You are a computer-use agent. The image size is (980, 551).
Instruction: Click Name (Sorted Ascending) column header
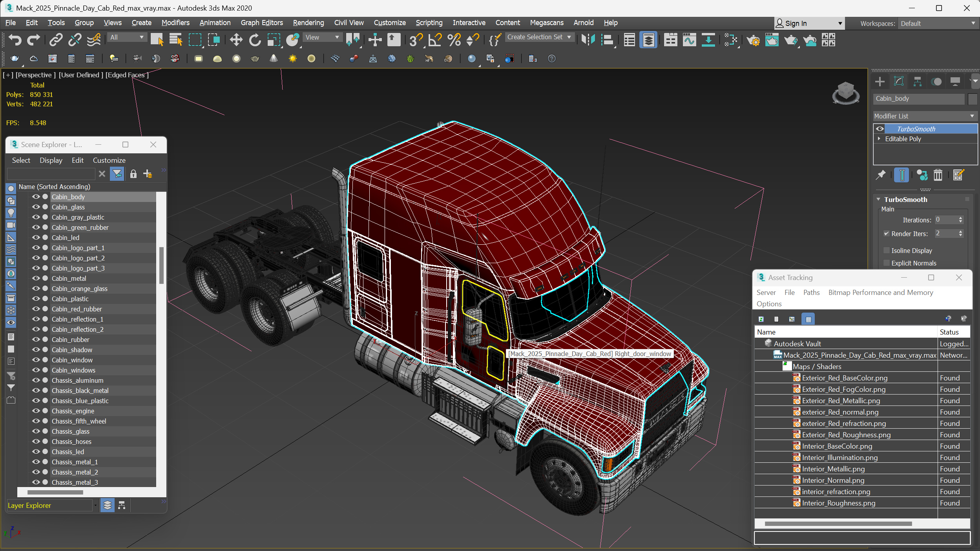[x=55, y=187]
